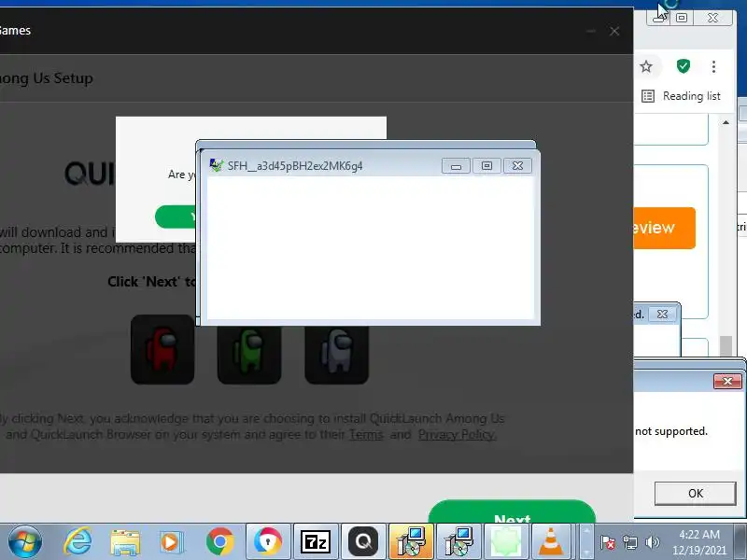
Task: Open the Terms link
Action: tap(366, 435)
